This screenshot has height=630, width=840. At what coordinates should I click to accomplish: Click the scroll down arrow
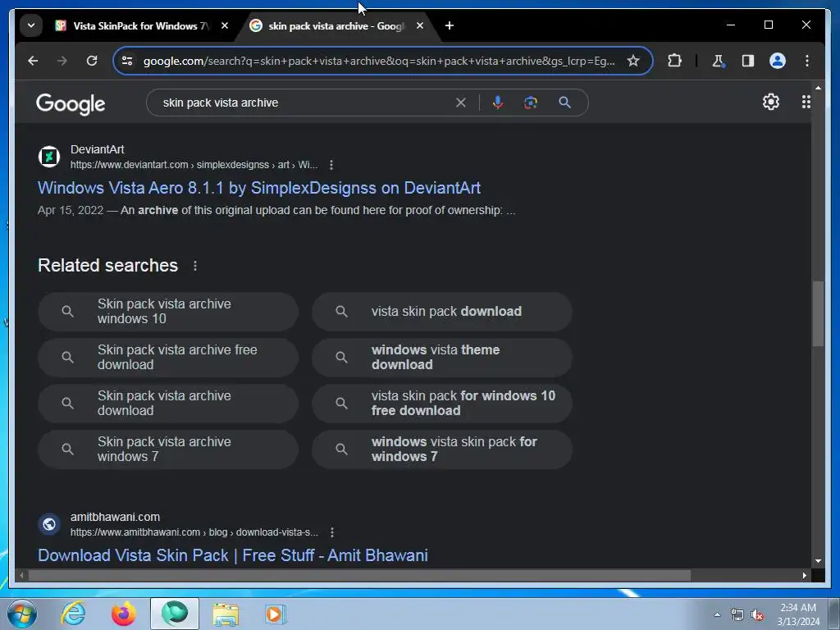click(818, 561)
